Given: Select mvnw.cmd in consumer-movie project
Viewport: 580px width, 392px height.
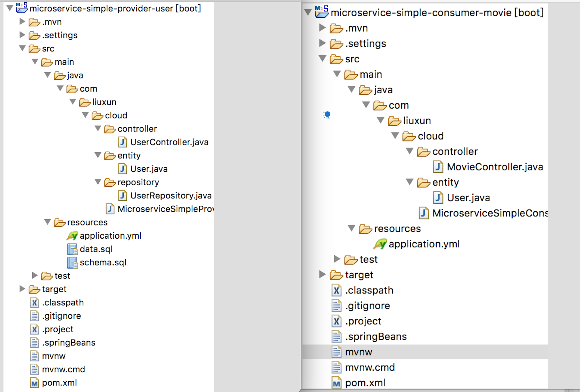Looking at the screenshot, I should click(370, 367).
